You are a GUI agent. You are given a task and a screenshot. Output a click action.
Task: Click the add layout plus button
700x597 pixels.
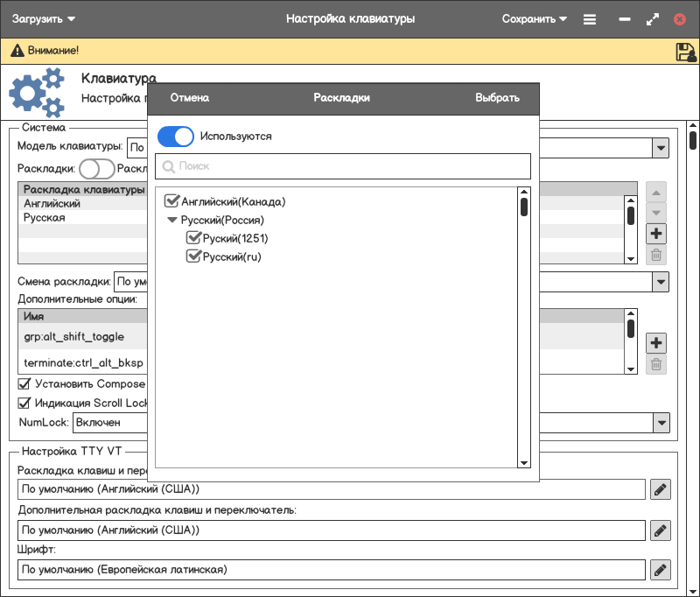pos(655,234)
